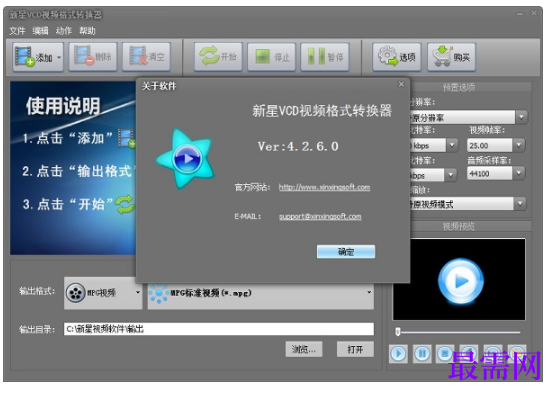
Task: Click the 预置选项 panel header
Action: 459,87
